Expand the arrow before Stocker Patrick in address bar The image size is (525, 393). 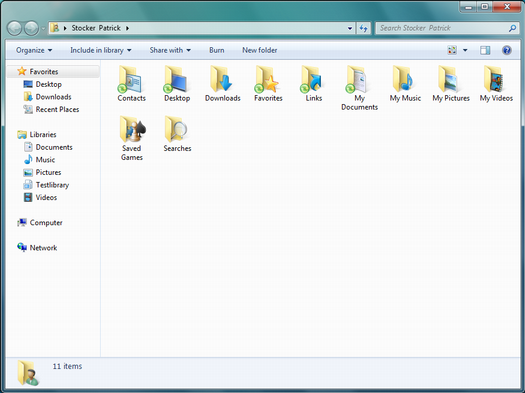(x=65, y=28)
